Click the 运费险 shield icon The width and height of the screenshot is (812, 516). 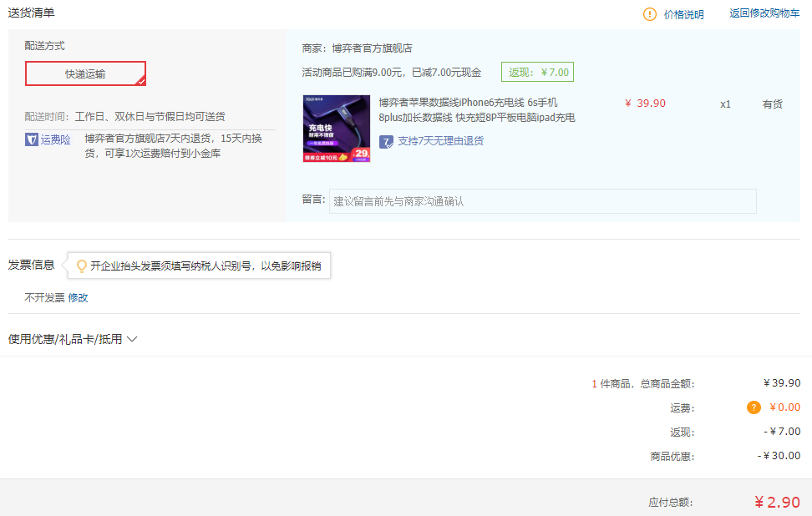pos(31,139)
